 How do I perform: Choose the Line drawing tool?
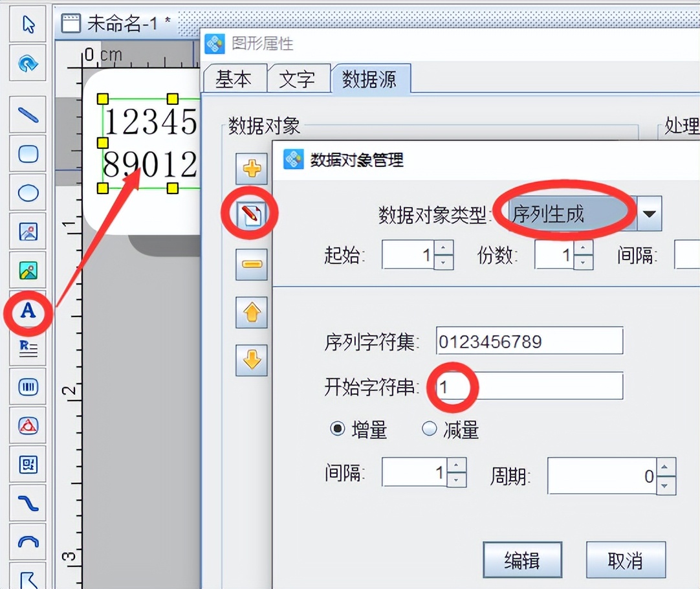27,115
